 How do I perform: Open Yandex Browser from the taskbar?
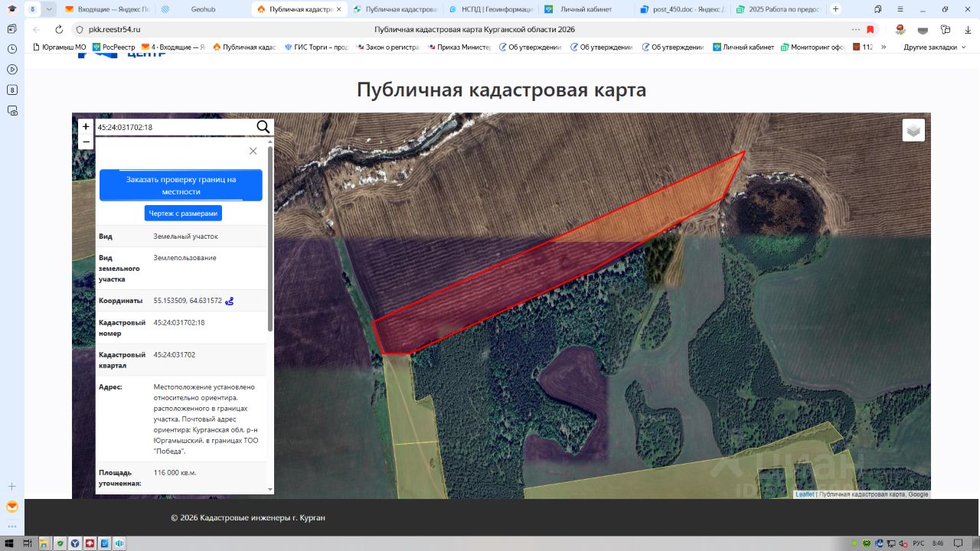pyautogui.click(x=75, y=543)
